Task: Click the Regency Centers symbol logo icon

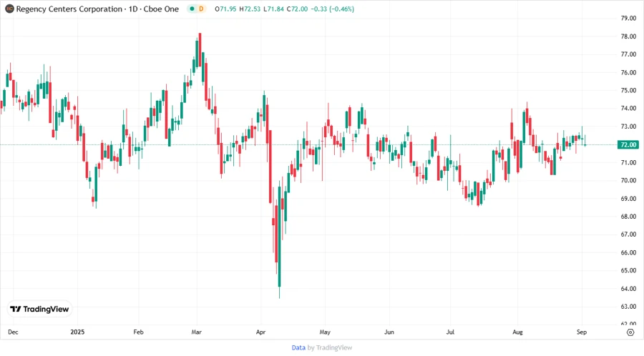Action: tap(9, 9)
